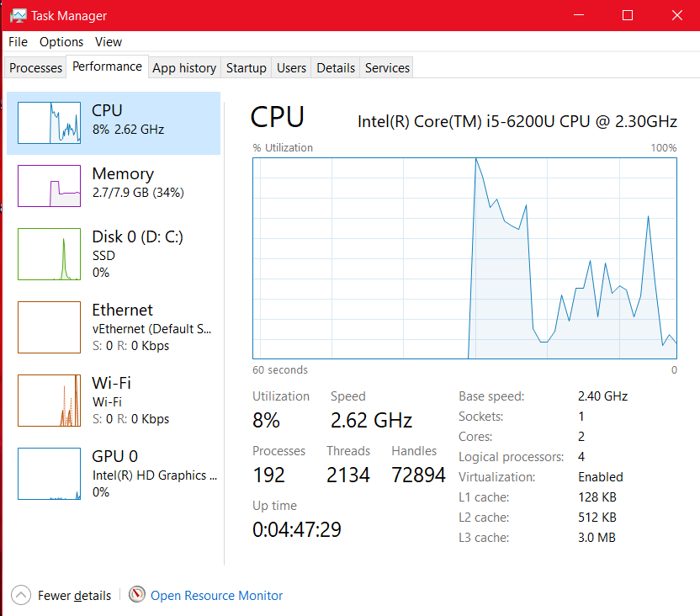Click the Fewer details collapse arrow icon
This screenshot has width=700, height=616.
21,595
